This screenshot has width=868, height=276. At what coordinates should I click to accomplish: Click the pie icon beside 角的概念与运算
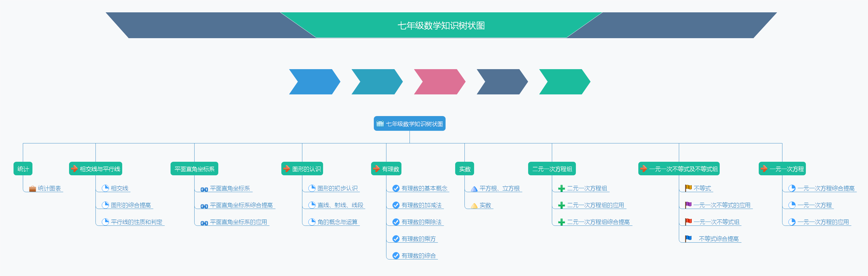coord(312,222)
